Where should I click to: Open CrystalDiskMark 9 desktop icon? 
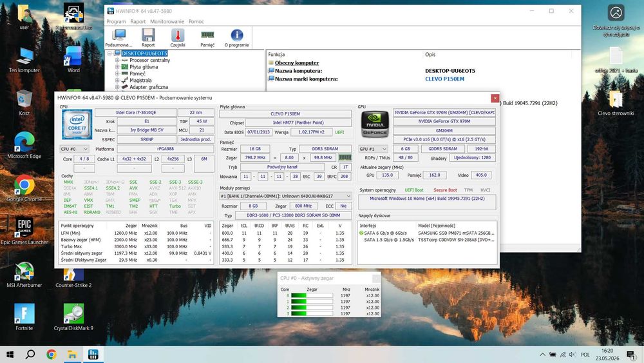[x=73, y=317]
